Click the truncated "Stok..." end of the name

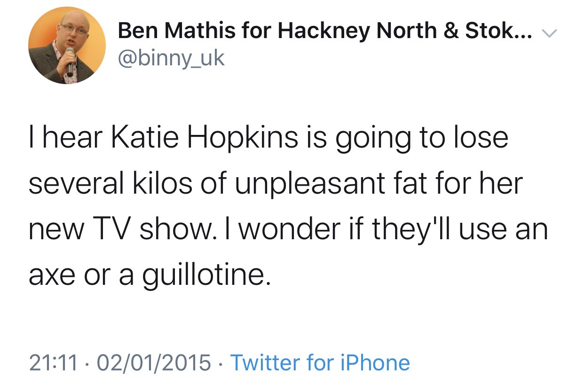(x=499, y=31)
